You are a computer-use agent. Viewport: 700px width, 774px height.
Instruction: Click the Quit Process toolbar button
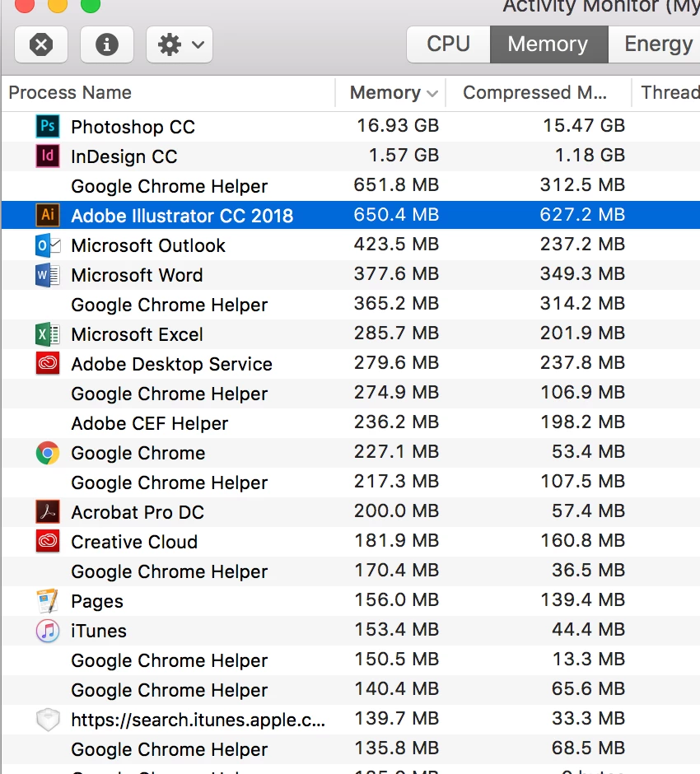point(41,45)
